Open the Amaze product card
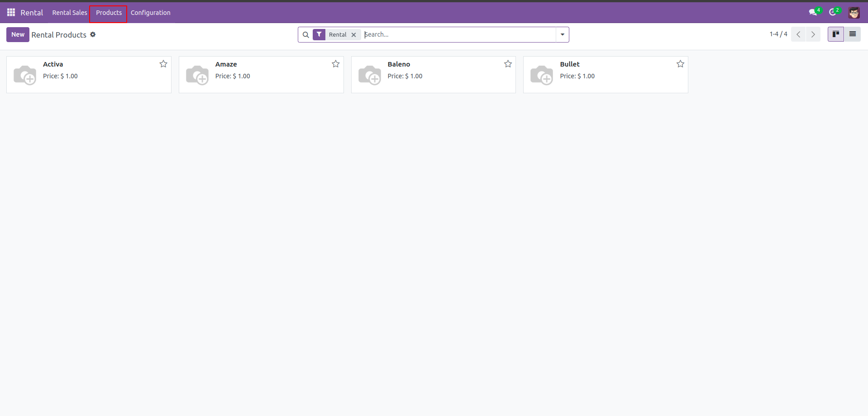 click(261, 75)
